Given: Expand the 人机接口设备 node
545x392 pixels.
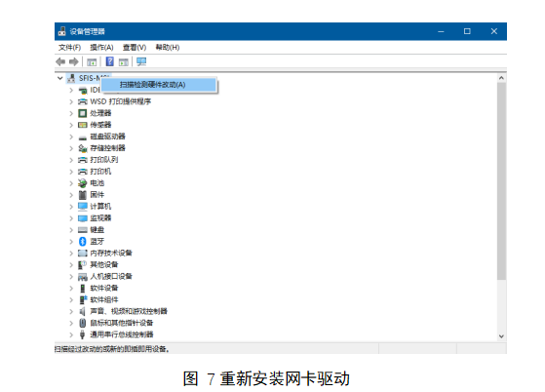Looking at the screenshot, I should (71, 277).
